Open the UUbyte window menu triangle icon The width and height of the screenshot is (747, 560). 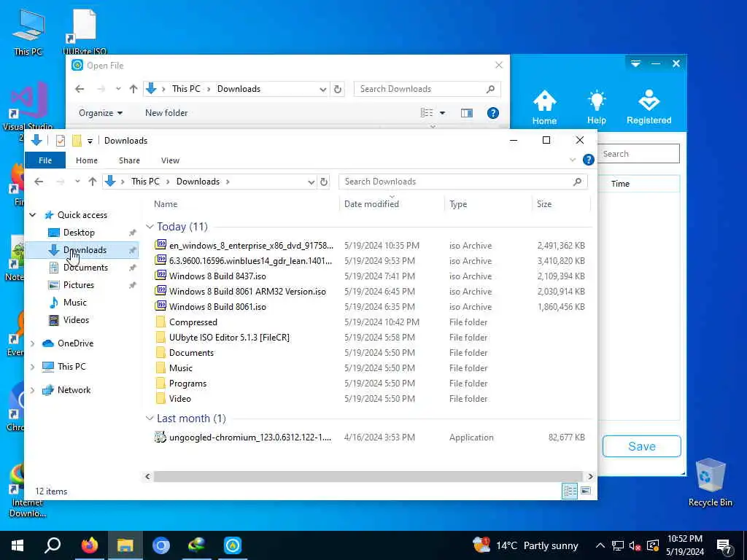(635, 63)
